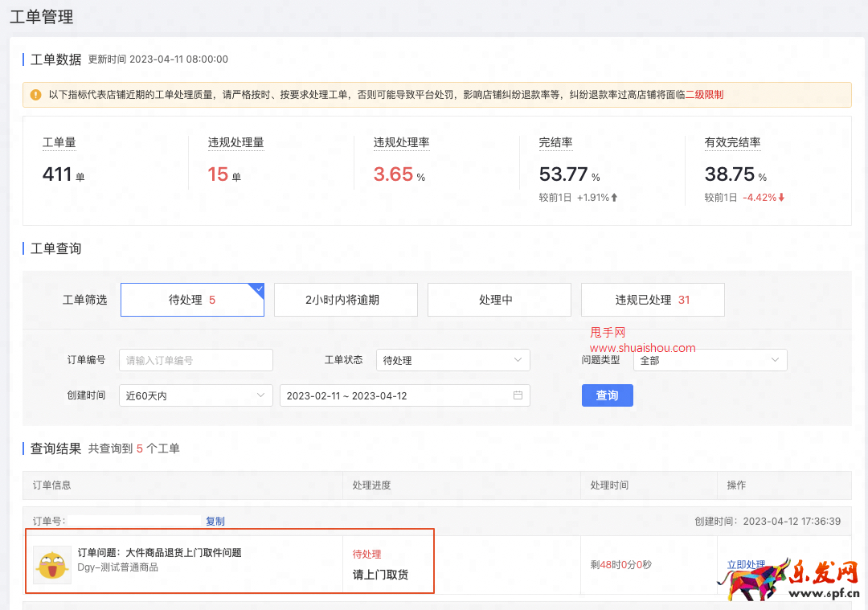Click the 违规处理率 metric label
The height and width of the screenshot is (610, 868).
click(401, 142)
